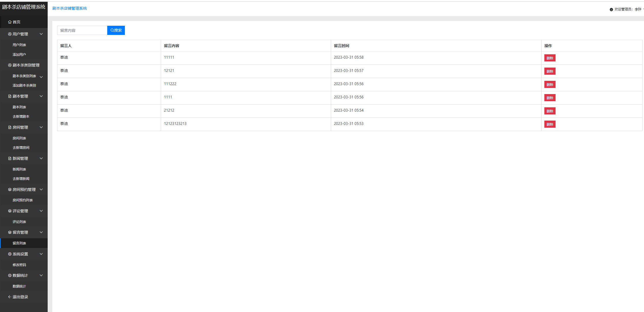The height and width of the screenshot is (312, 644).
Task: Open 用户列表 in the sidebar
Action: pyautogui.click(x=19, y=45)
